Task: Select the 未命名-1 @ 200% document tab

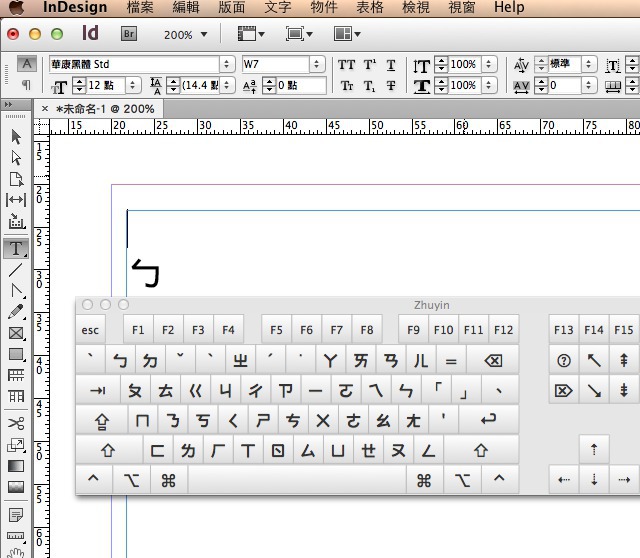Action: coord(105,109)
